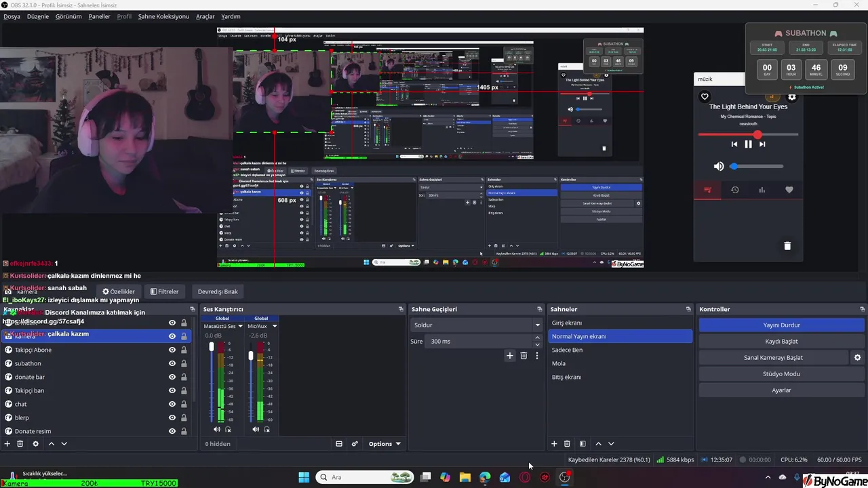Image resolution: width=868 pixels, height=488 pixels.
Task: Remove selected source using trash icon in Kaynaklar
Action: pos(20,444)
